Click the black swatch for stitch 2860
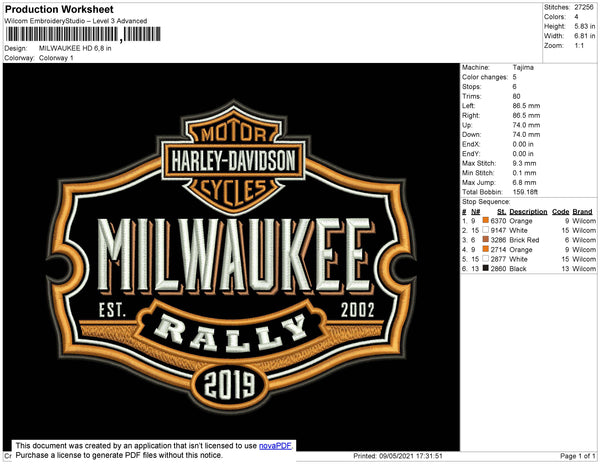 tap(486, 268)
